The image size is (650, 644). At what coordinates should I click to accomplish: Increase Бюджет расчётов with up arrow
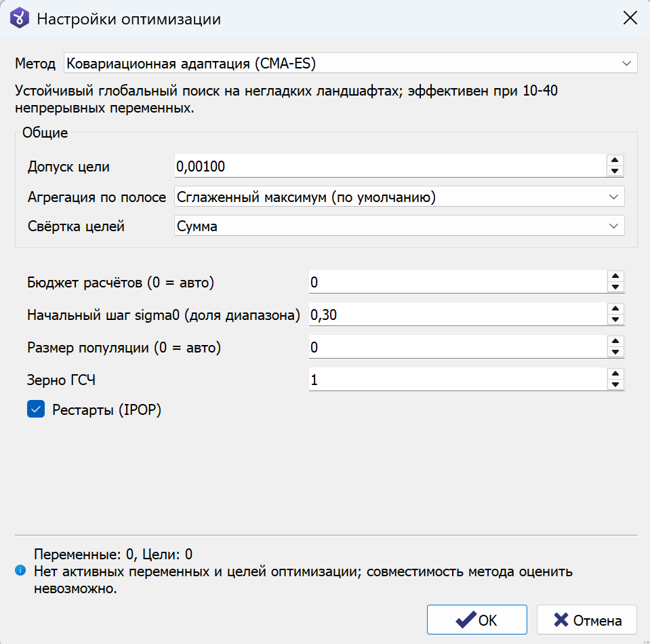[615, 276]
